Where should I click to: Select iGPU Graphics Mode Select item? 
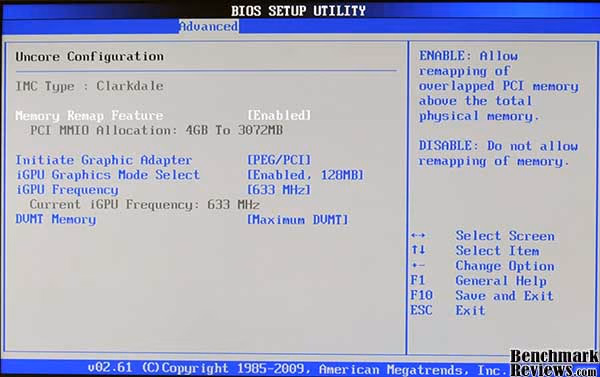[x=108, y=175]
